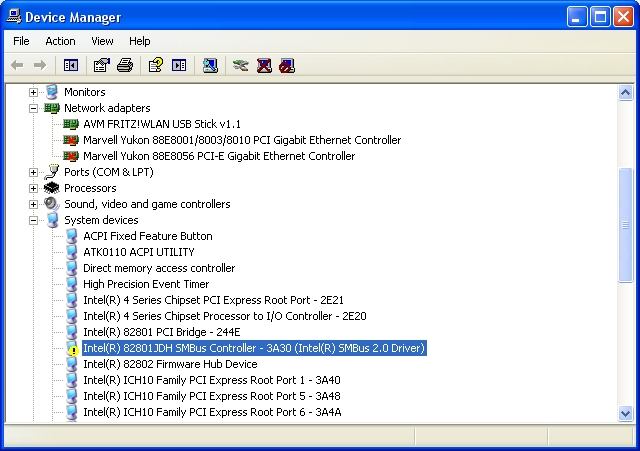Expand Sound, video and game controllers
This screenshot has width=640, height=451.
click(33, 204)
